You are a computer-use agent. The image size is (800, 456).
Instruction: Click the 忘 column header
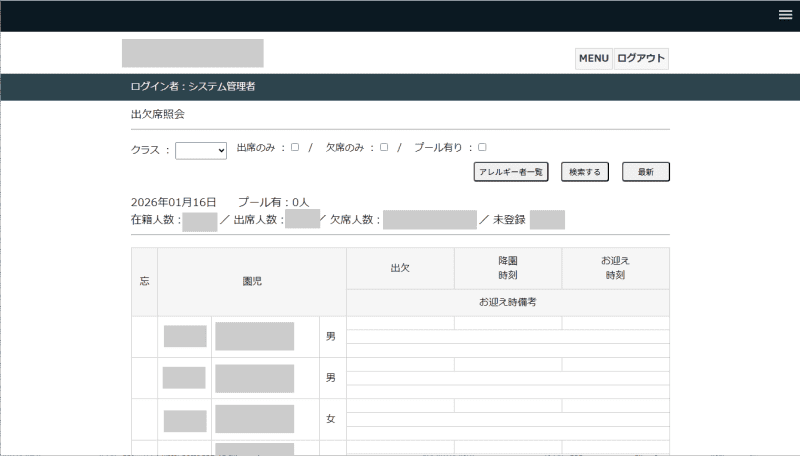click(x=144, y=282)
